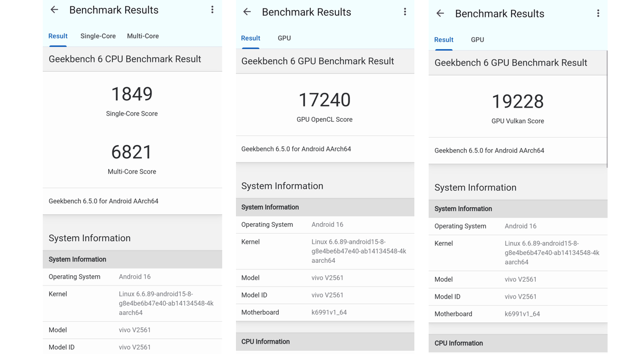Click the Model row showing vivo V2561
This screenshot has height=354, width=644.
(x=131, y=330)
